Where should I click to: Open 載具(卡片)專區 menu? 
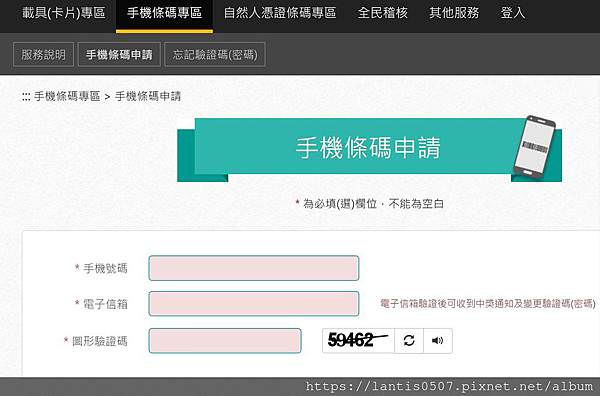(64, 13)
